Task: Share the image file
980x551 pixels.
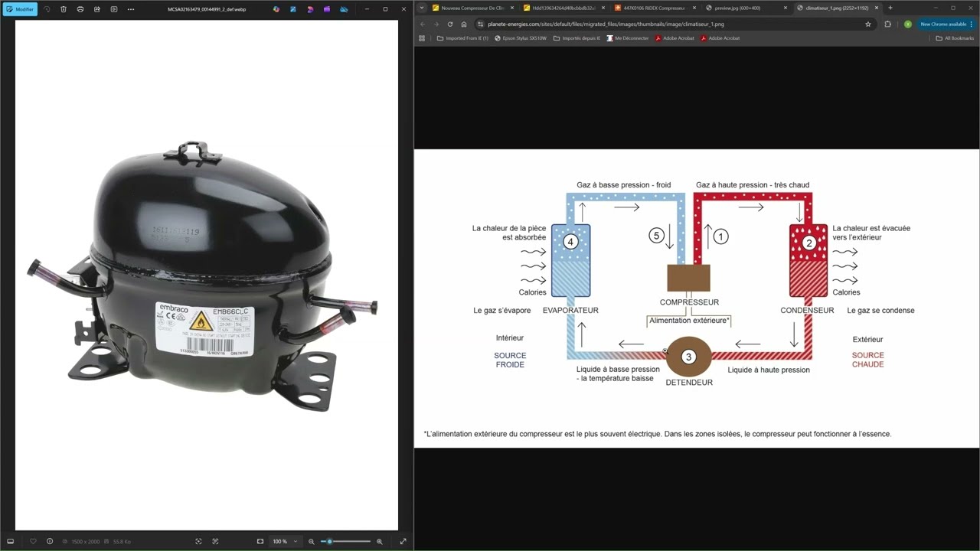Action: [x=97, y=9]
